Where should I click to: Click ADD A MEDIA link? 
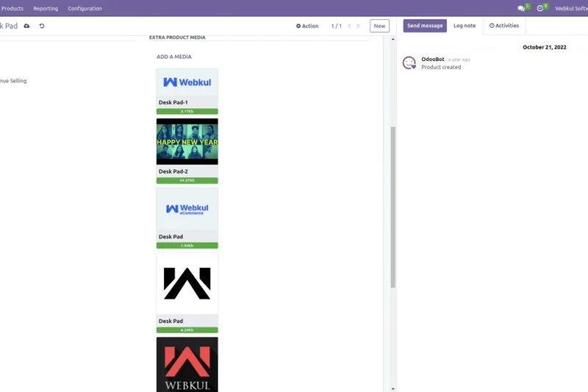click(174, 57)
